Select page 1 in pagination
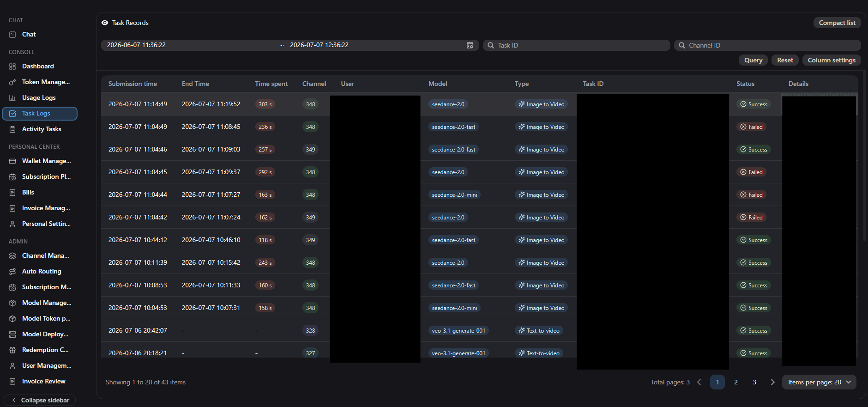 (x=717, y=382)
